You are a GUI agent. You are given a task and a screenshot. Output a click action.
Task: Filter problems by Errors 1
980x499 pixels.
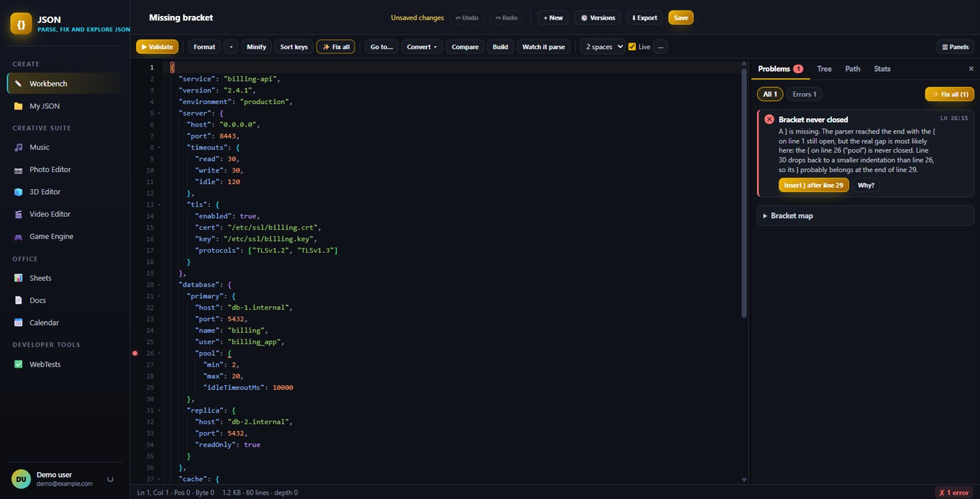click(804, 94)
